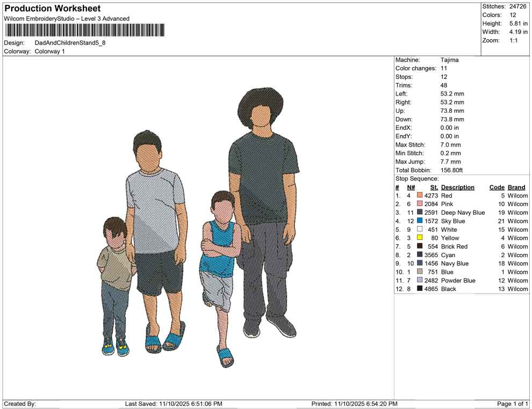The width and height of the screenshot is (532, 409).
Task: Click the Description column header
Action: tap(458, 187)
